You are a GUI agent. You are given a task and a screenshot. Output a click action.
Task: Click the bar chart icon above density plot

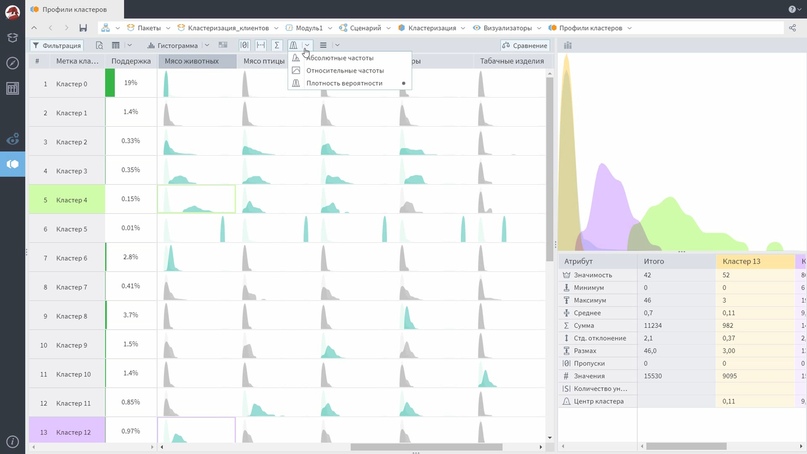pos(568,46)
